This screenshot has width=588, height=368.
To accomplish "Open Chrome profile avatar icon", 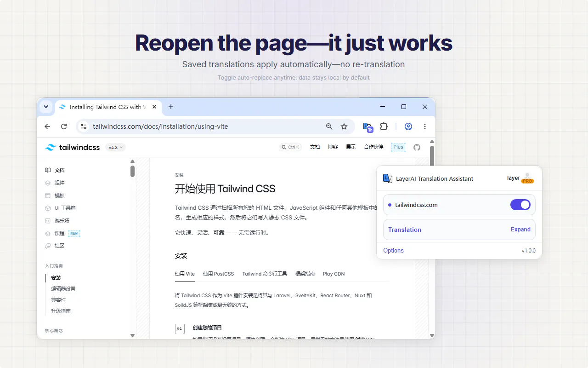I will [408, 126].
